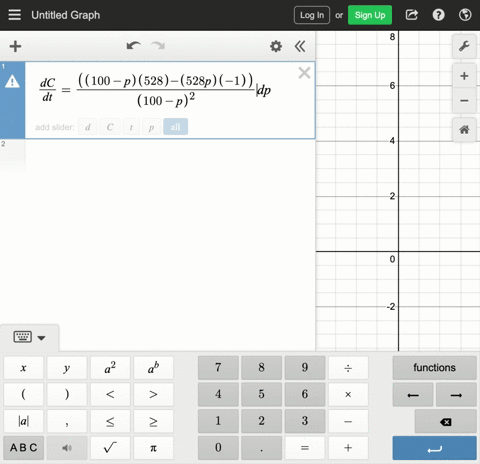Tap the x key on keypad
The image size is (480, 464).
[x=23, y=368]
